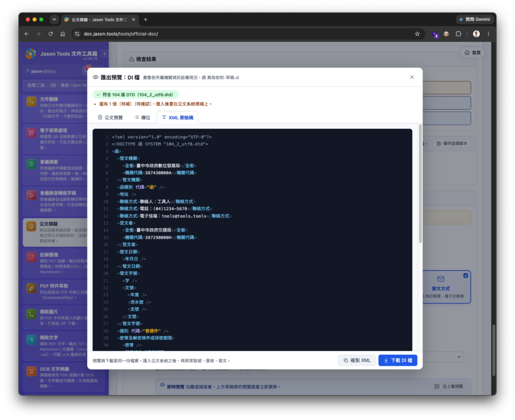Focus the 搜尋工具 search field

point(55,85)
